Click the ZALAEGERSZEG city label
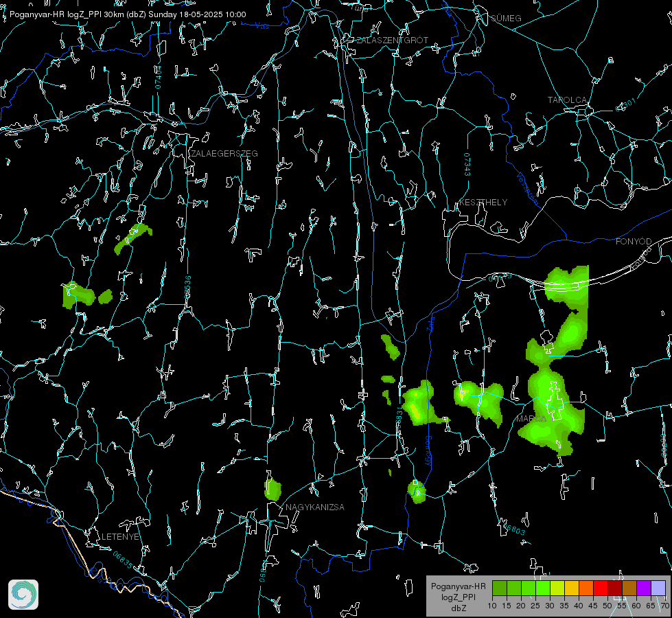 (x=224, y=153)
